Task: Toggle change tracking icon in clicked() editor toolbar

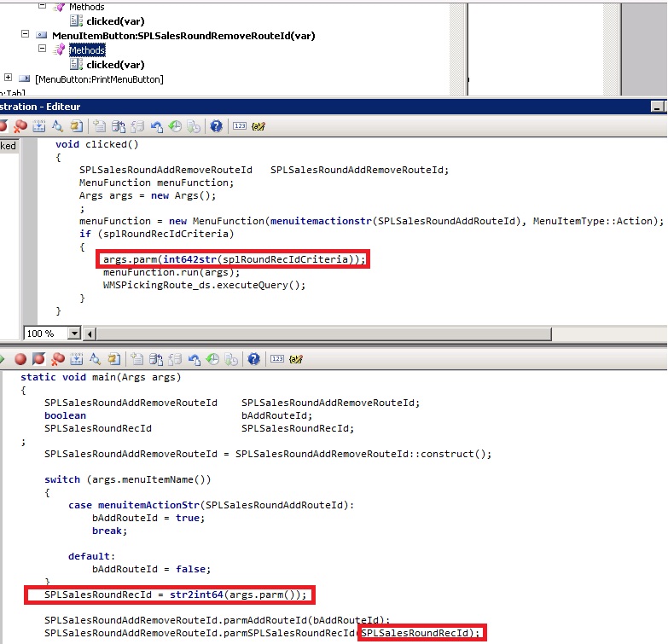Action: pos(258,126)
